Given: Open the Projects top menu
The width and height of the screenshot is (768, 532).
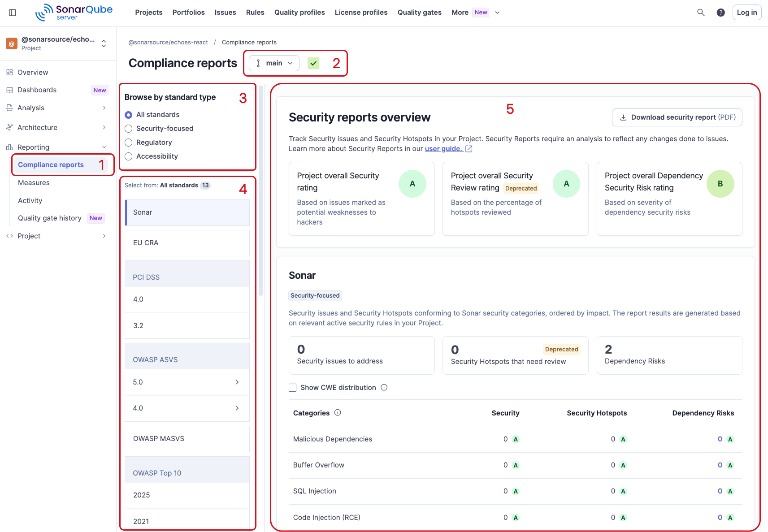Looking at the screenshot, I should 149,13.
